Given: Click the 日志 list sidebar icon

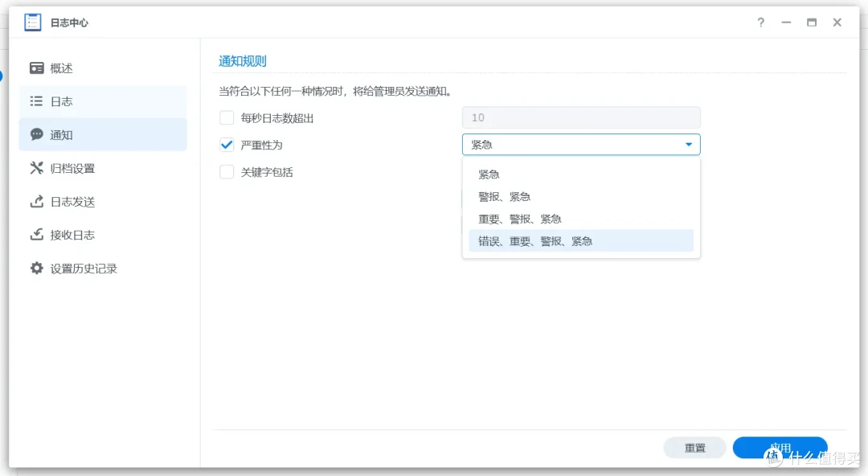Looking at the screenshot, I should [36, 101].
